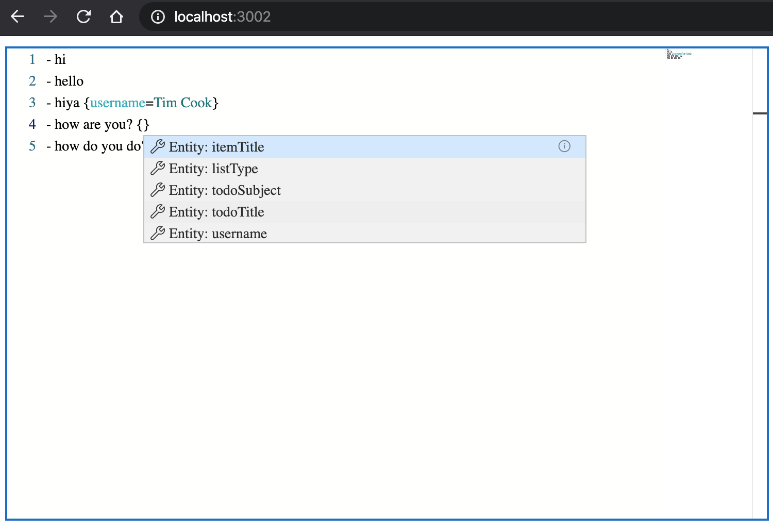Click the 'Tim Cook' entity value
The image size is (773, 532).
(x=183, y=103)
